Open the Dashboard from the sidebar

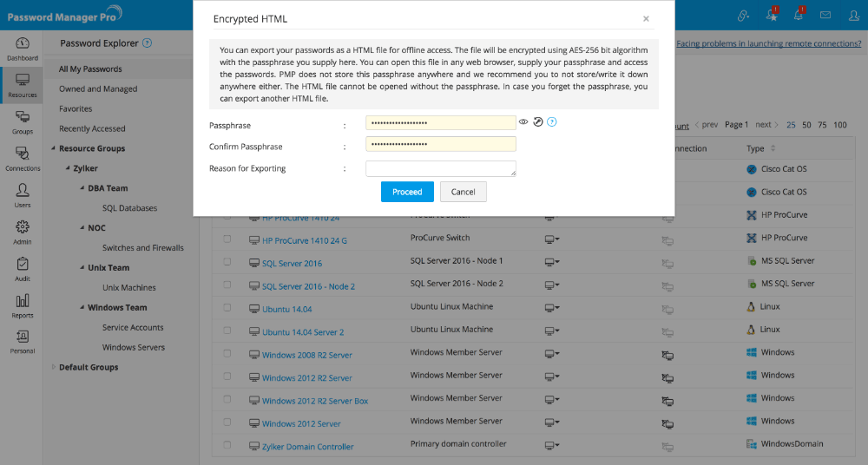point(23,48)
